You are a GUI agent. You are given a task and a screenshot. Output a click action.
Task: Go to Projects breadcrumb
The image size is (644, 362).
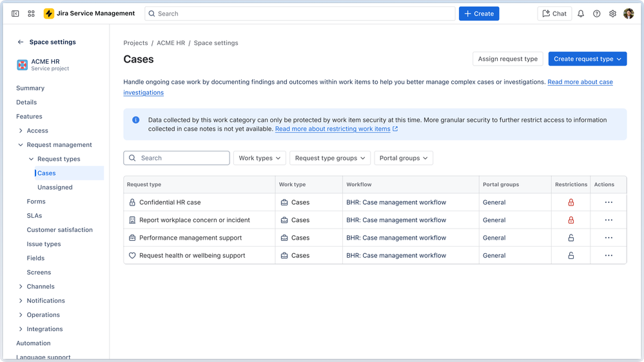pyautogui.click(x=135, y=43)
